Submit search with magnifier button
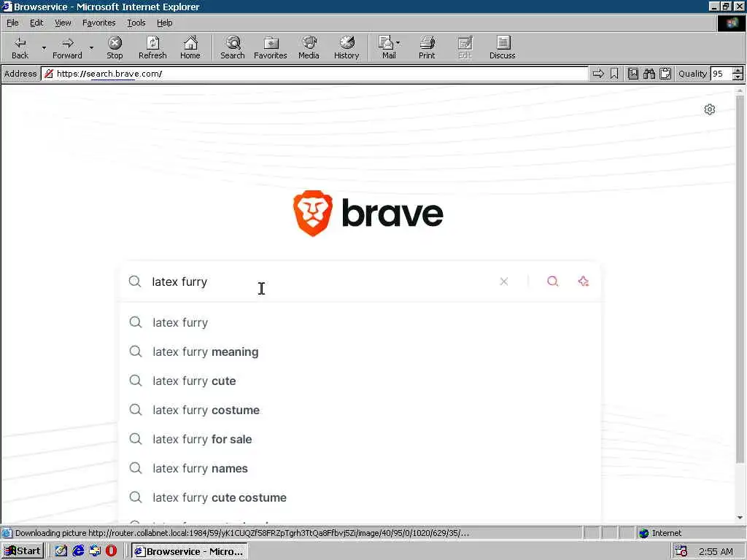747x560 pixels. [553, 281]
